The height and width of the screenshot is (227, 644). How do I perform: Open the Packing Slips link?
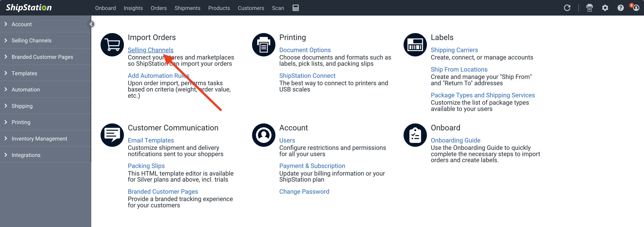(x=146, y=166)
